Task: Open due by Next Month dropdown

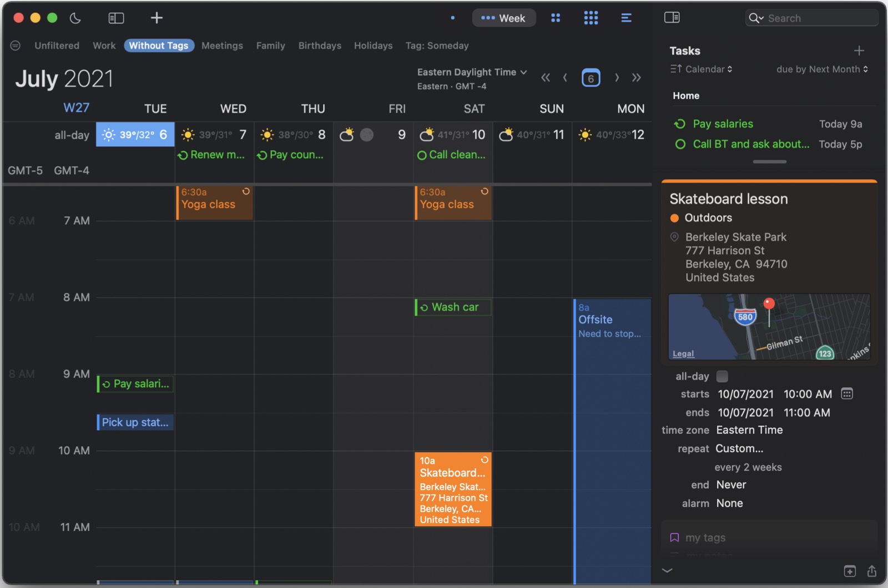Action: (823, 69)
